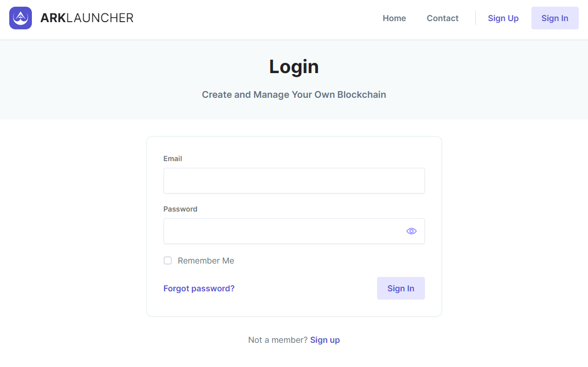Image resolution: width=588 pixels, height=367 pixels.
Task: Follow the "Sign up" link below the form
Action: [325, 340]
